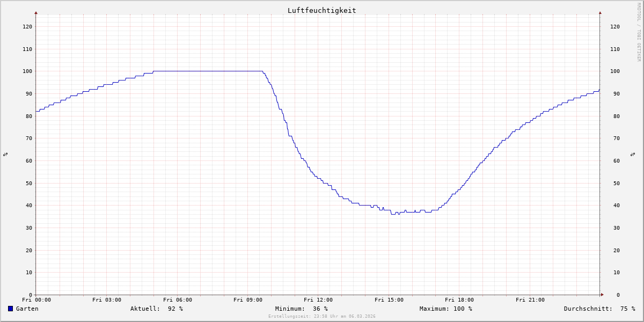Click the 100 label on the right axis
Image resolution: width=644 pixels, height=322 pixels.
[x=615, y=71]
